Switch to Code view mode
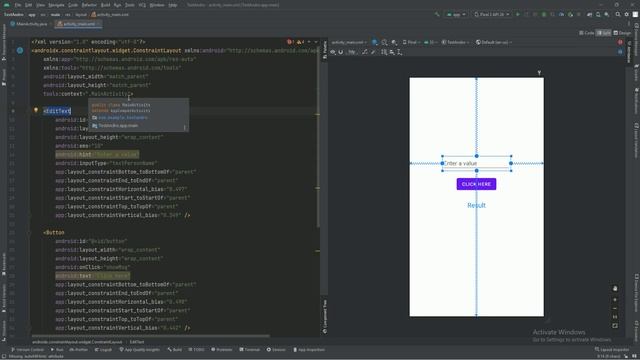 click(x=587, y=33)
